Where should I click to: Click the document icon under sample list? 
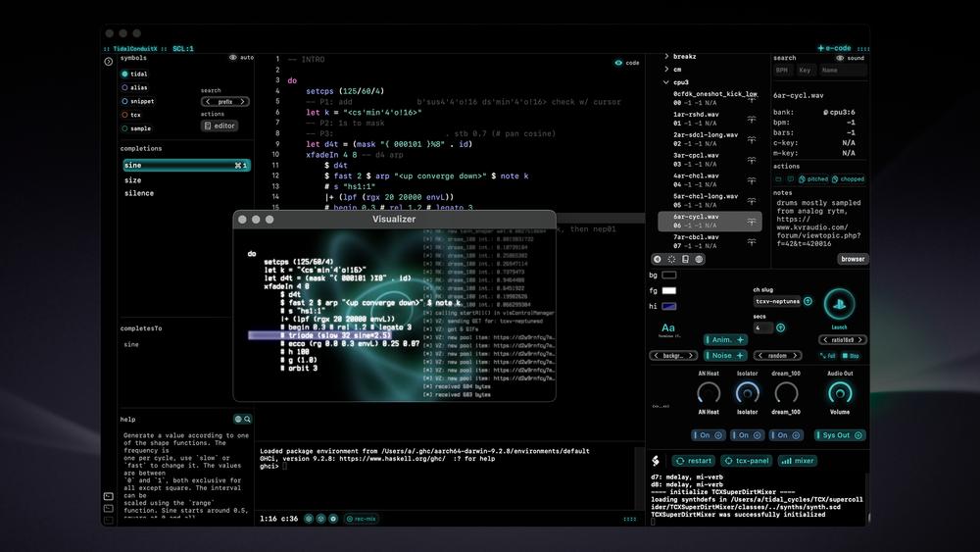pos(685,259)
